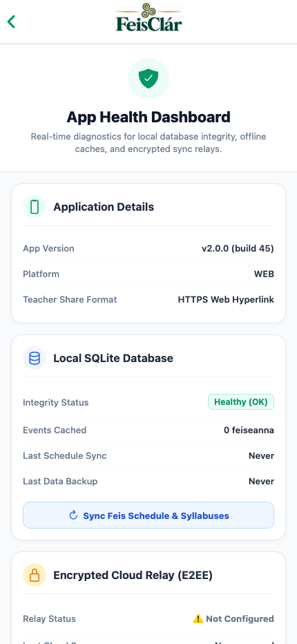Click the Not Configured relay status text
Image resolution: width=297 pixels, height=644 pixels.
click(x=240, y=618)
